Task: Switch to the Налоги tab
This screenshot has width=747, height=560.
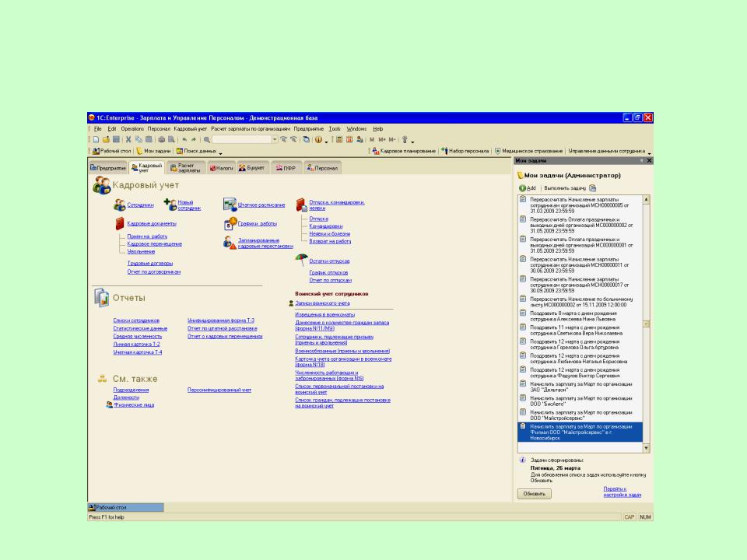Action: tap(221, 168)
